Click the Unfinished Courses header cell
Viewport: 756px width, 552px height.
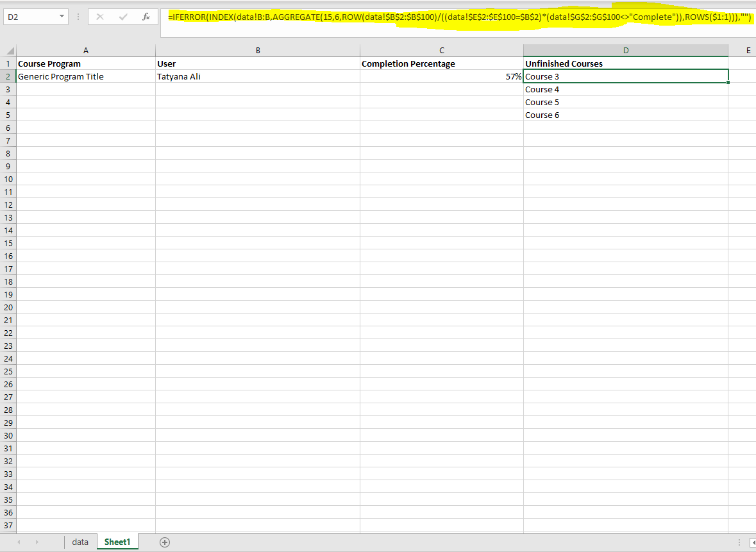626,63
